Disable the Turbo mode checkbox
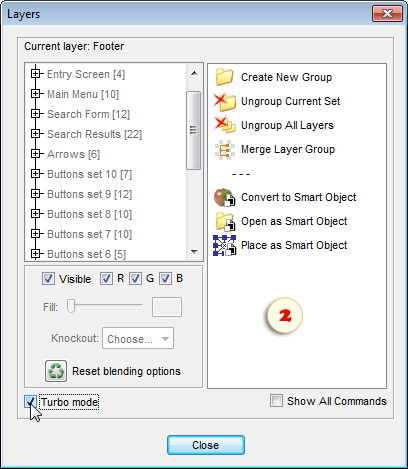 (30, 402)
